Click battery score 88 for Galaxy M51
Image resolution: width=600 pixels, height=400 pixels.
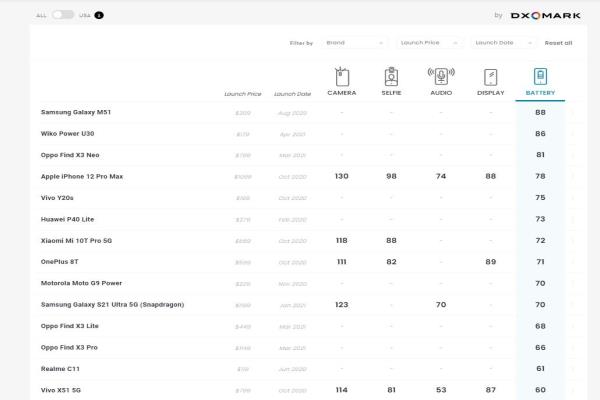pos(540,112)
